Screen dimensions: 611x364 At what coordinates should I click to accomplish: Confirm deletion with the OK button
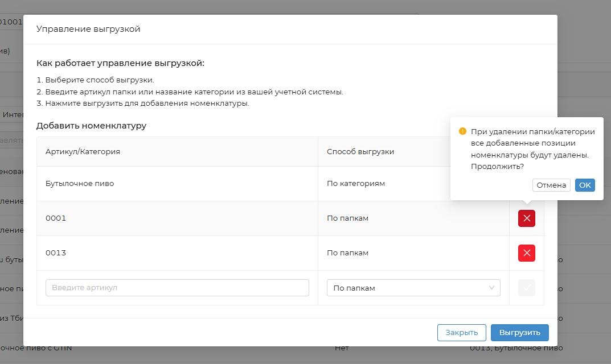click(585, 185)
